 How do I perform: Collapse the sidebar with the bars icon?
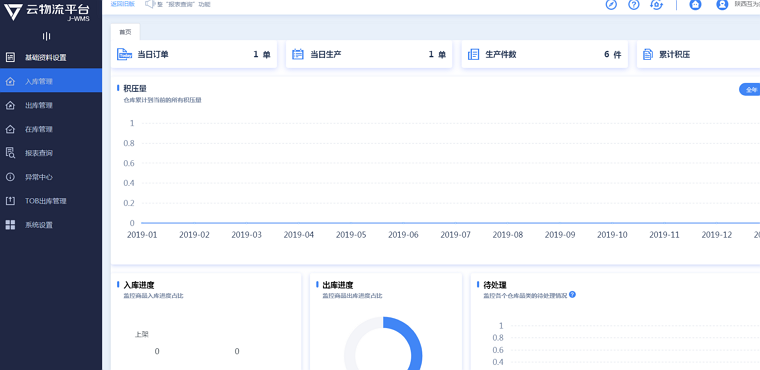click(47, 36)
